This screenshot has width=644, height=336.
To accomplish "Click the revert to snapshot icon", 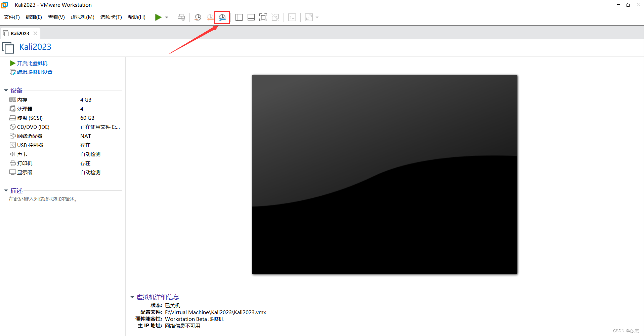I will tap(210, 17).
